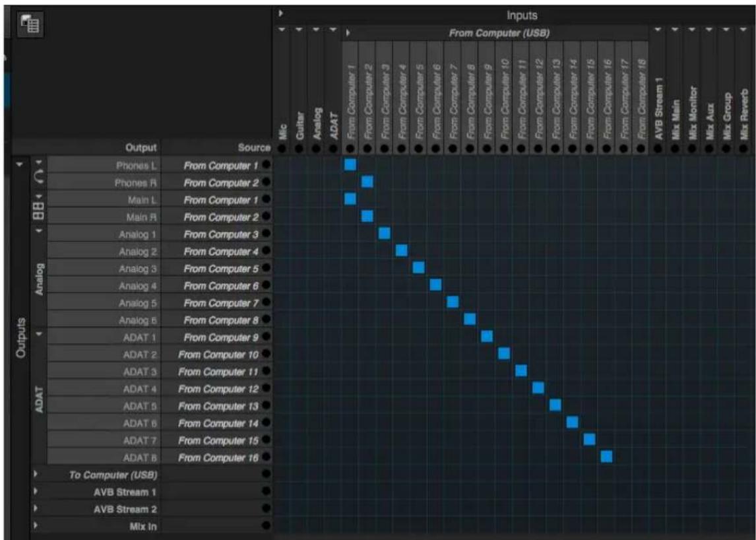Expand the AVB Stream 2 output group

(35, 508)
